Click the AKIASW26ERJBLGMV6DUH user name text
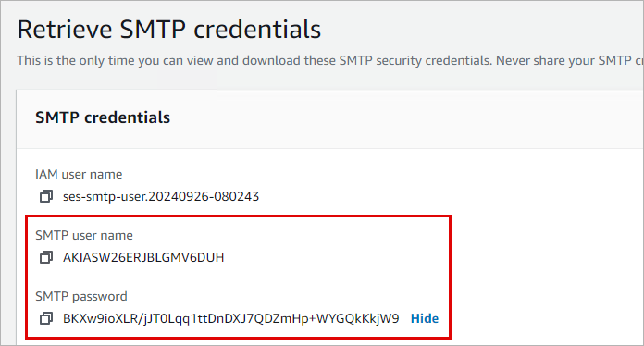Viewport: 644px width, 346px height. click(x=143, y=257)
